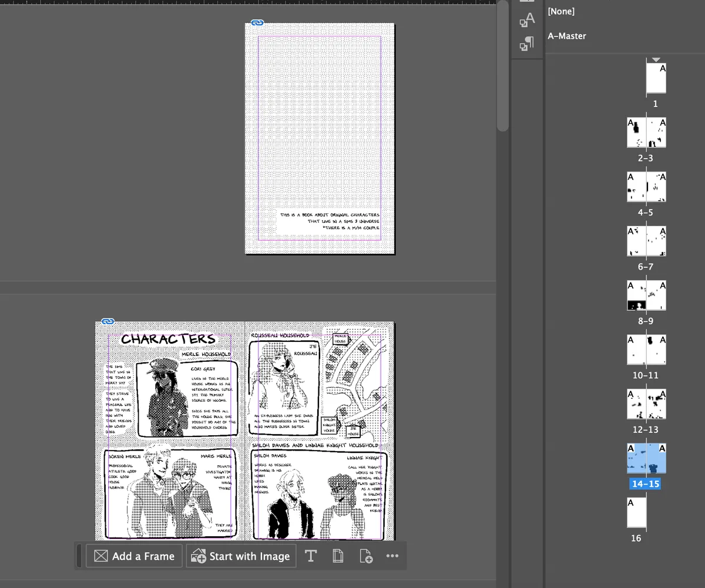Screen dimensions: 705x588
Task: Select the 6–7 spread thumbnail
Action: (x=646, y=241)
